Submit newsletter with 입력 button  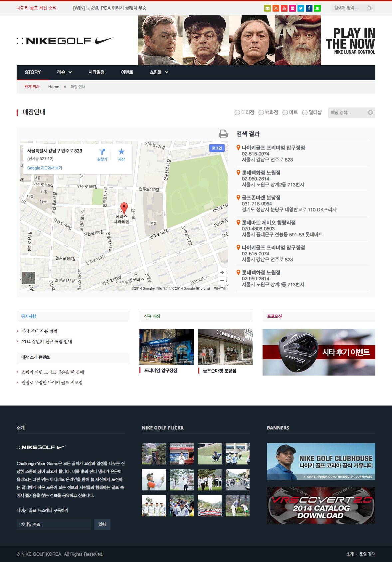click(x=102, y=525)
